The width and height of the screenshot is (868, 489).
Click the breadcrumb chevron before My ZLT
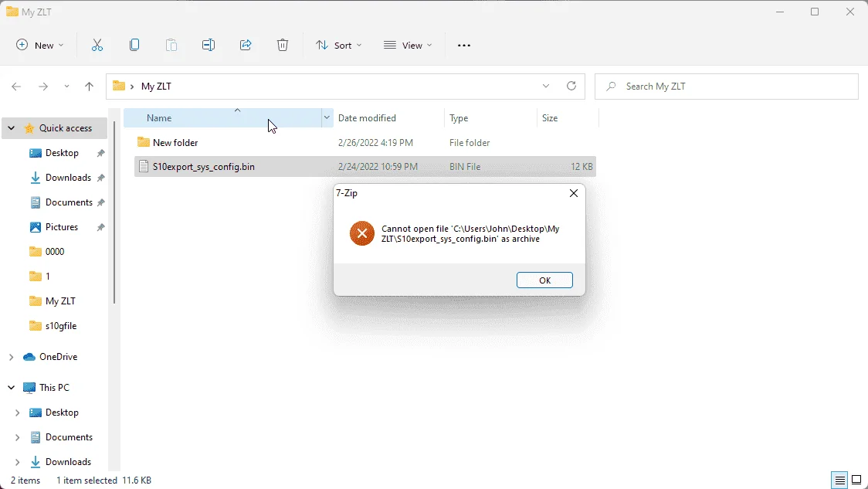point(132,87)
